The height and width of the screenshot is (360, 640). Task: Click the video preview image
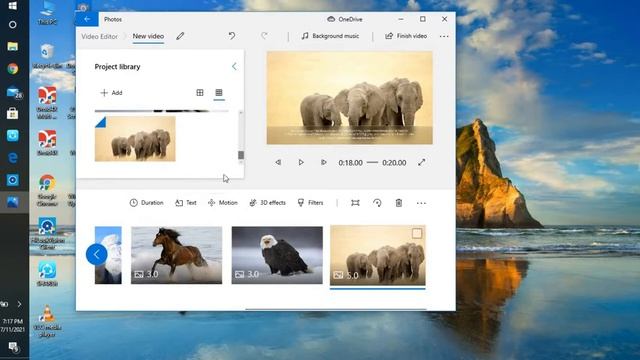click(350, 98)
